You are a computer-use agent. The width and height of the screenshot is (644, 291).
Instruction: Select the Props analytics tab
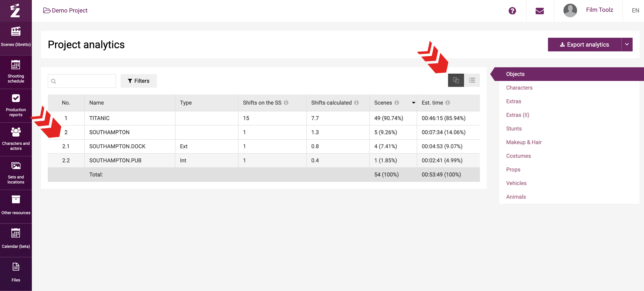coord(513,170)
